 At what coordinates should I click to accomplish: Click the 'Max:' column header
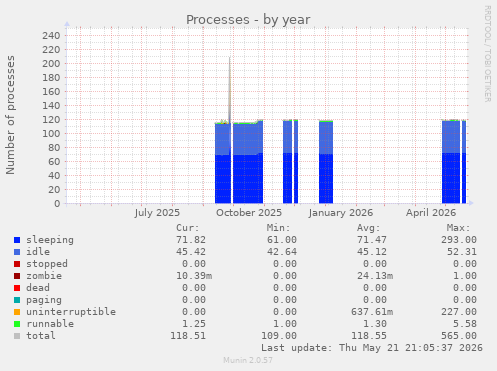tap(459, 228)
